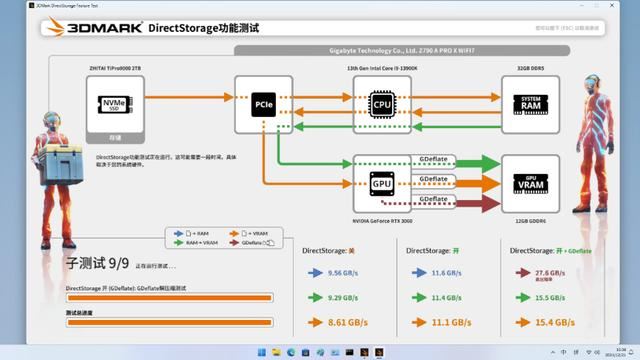Click the 3DMark logo in header

[x=94, y=28]
